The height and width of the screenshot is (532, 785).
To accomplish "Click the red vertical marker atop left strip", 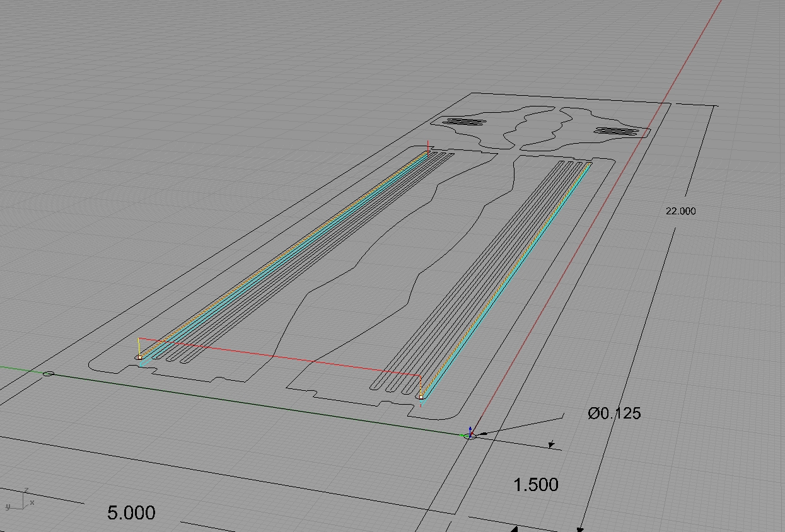I will tap(428, 148).
